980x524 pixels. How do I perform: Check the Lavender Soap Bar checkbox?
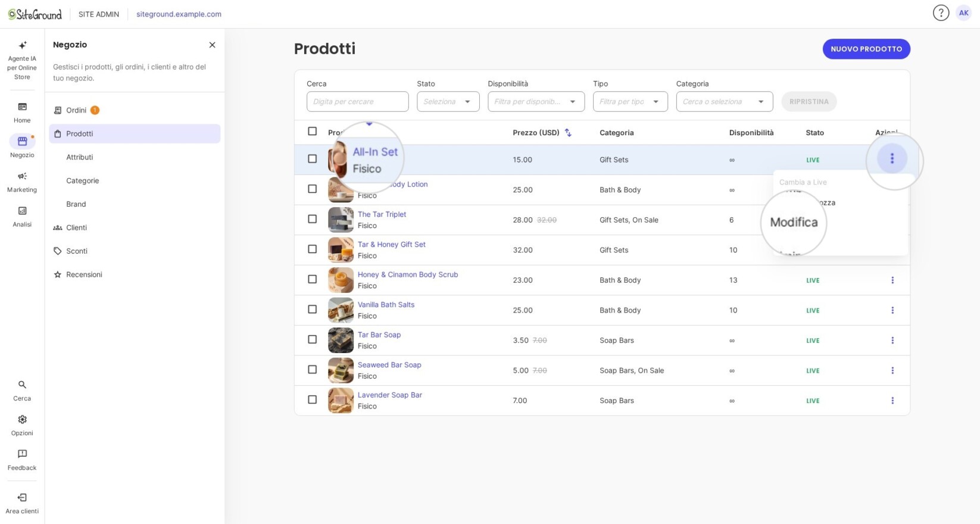click(312, 400)
